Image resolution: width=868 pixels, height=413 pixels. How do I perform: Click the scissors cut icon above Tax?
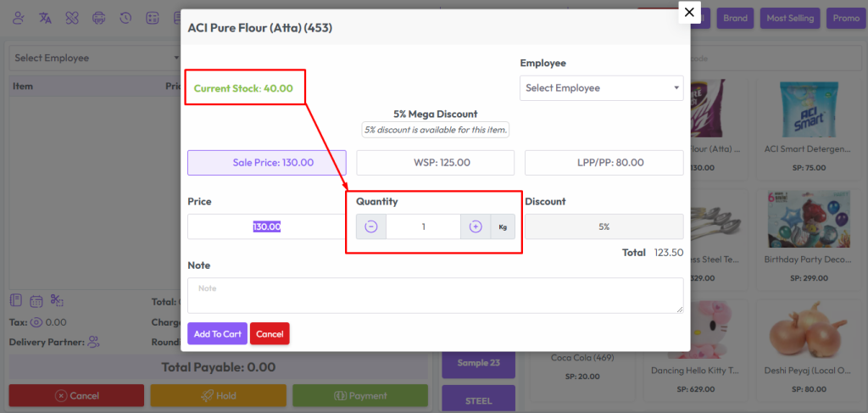pyautogui.click(x=57, y=300)
